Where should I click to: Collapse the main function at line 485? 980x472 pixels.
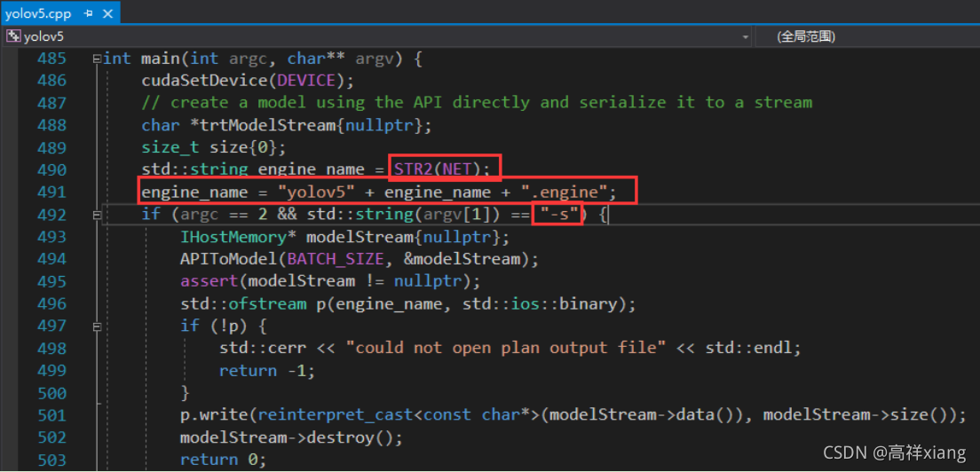pos(97,59)
